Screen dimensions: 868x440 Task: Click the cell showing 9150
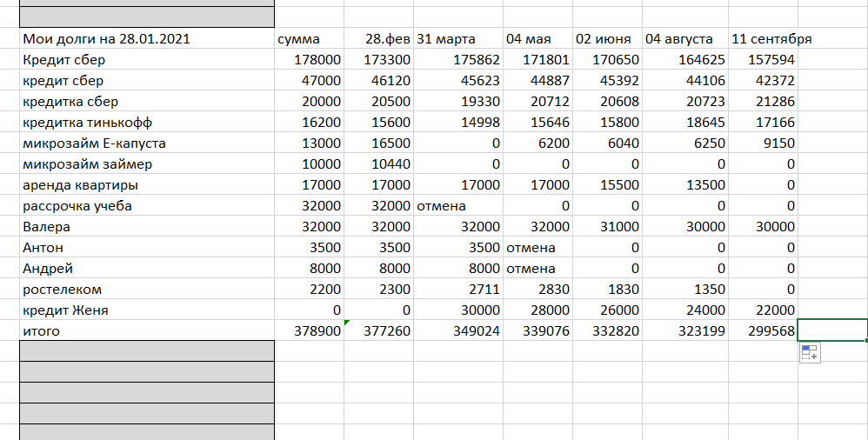tap(763, 143)
